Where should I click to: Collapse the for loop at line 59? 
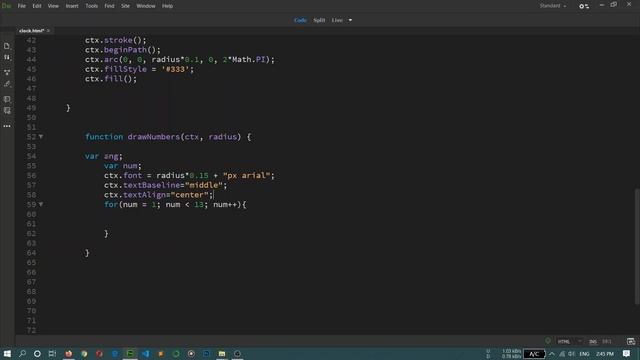coord(41,204)
